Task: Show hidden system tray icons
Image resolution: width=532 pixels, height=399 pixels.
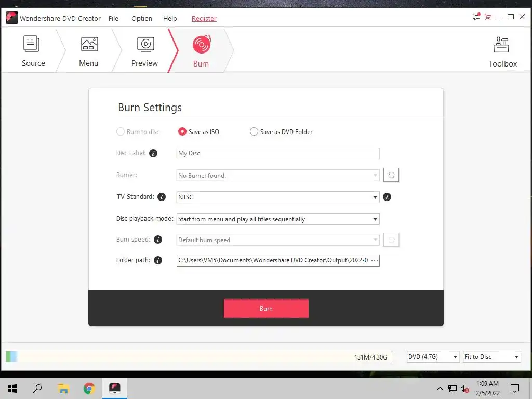Action: pos(440,389)
